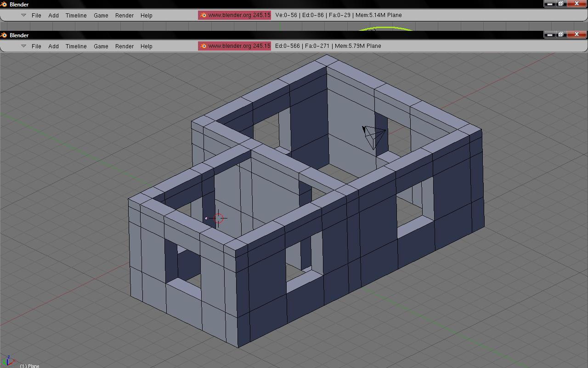This screenshot has width=588, height=368.
Task: Collapse the menu header arrow in the back window
Action: (x=23, y=15)
